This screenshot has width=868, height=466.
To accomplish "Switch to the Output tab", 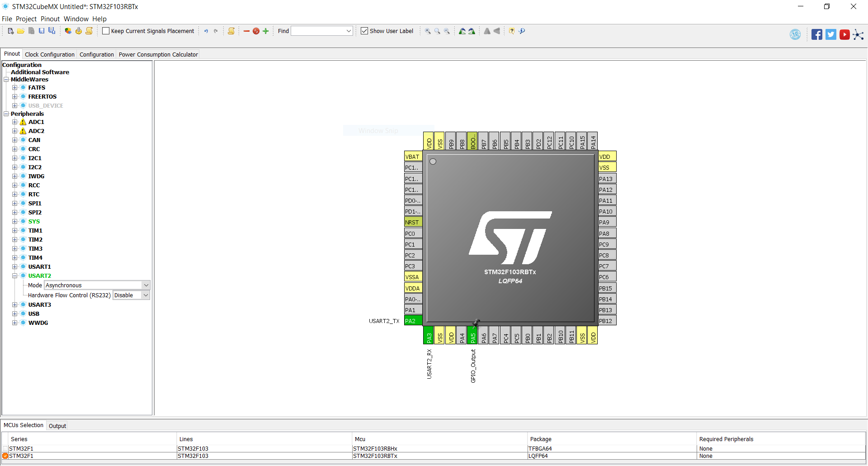I will tap(57, 426).
